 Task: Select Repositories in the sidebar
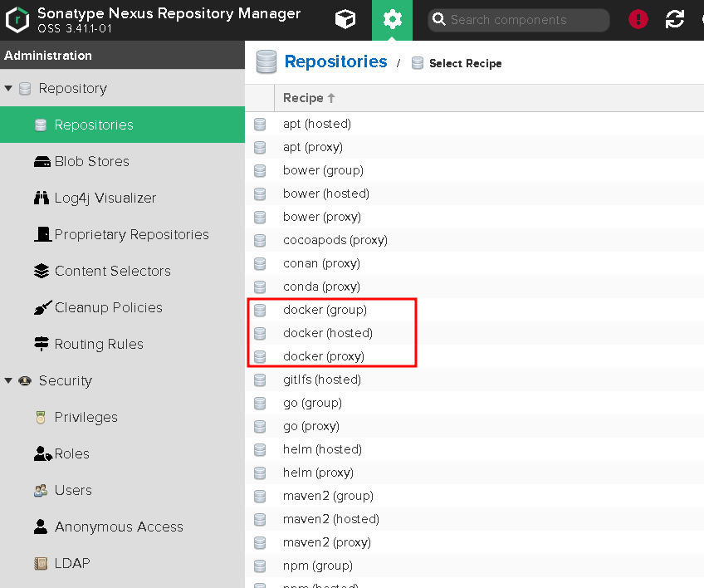coord(122,125)
